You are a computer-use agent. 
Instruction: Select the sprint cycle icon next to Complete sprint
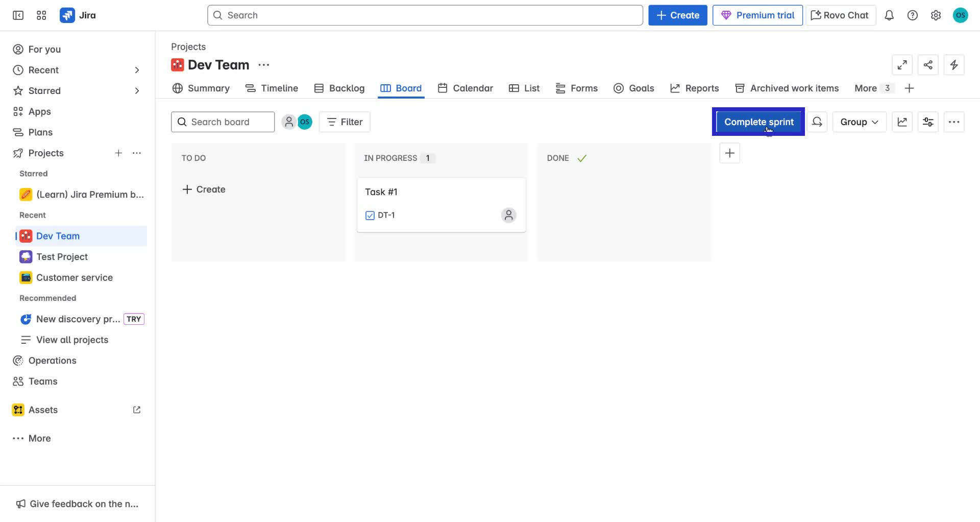click(817, 122)
